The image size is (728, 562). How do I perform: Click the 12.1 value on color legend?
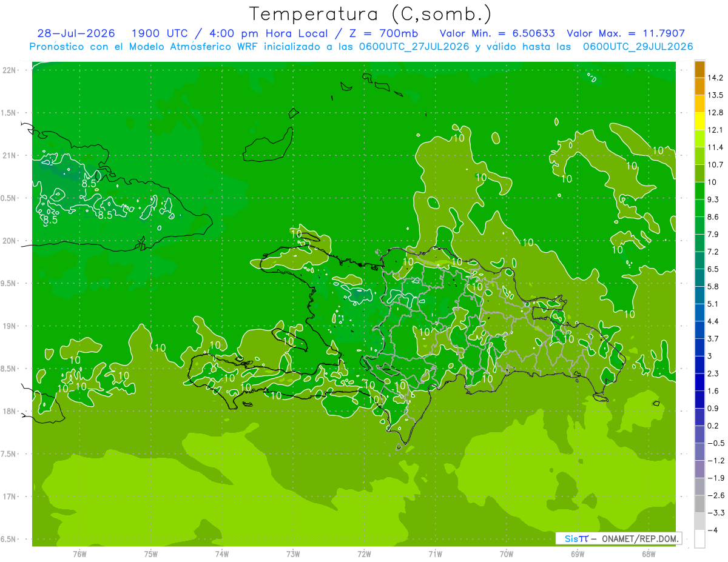click(x=716, y=130)
